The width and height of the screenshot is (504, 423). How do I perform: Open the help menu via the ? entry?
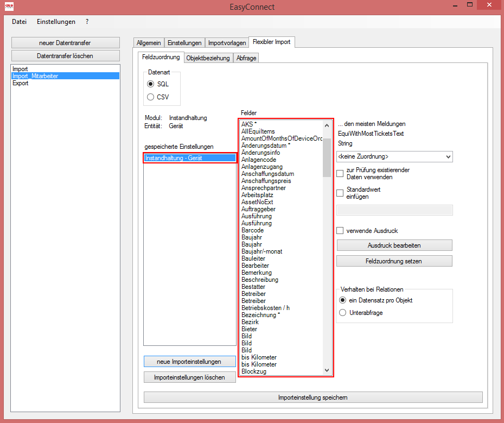(x=86, y=22)
